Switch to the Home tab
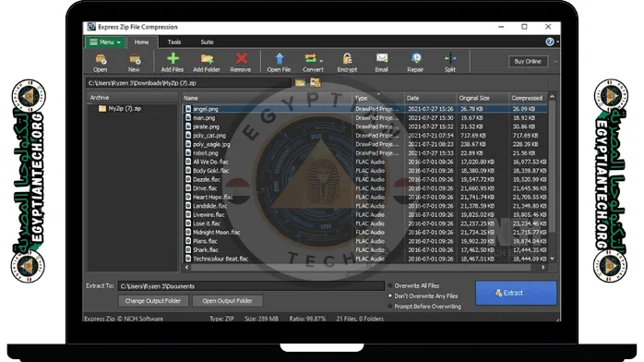Image resolution: width=644 pixels, height=362 pixels. click(x=142, y=42)
